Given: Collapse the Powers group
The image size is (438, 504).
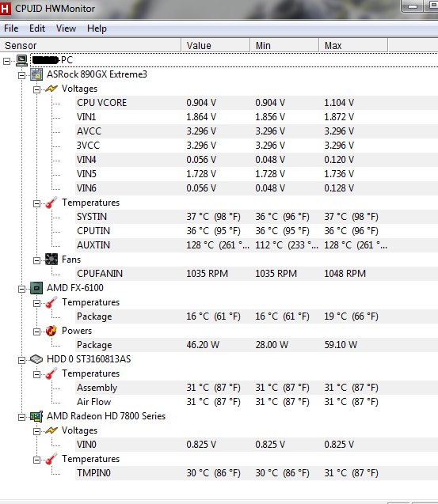Looking at the screenshot, I should 36,332.
